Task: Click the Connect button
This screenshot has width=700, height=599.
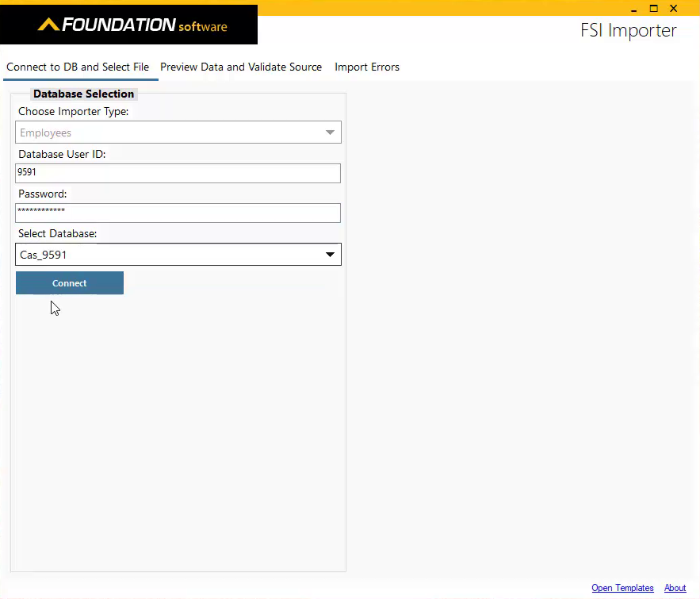Action: point(70,283)
